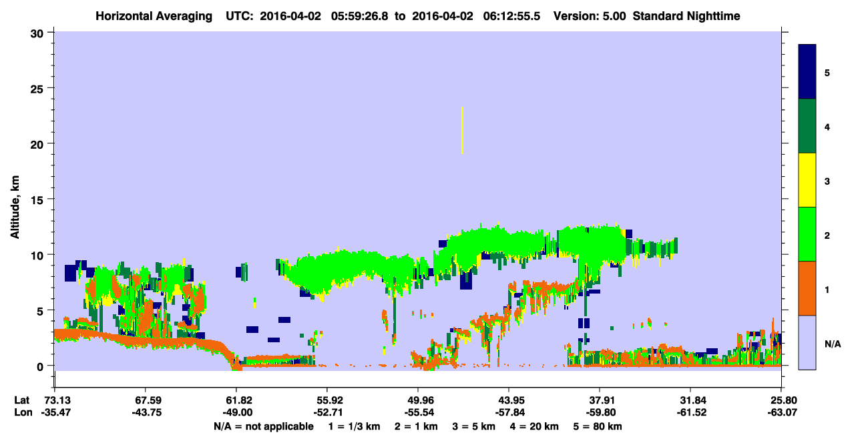Image resolution: width=868 pixels, height=445 pixels.
Task: Click the colorbar label 2
Action: click(827, 235)
